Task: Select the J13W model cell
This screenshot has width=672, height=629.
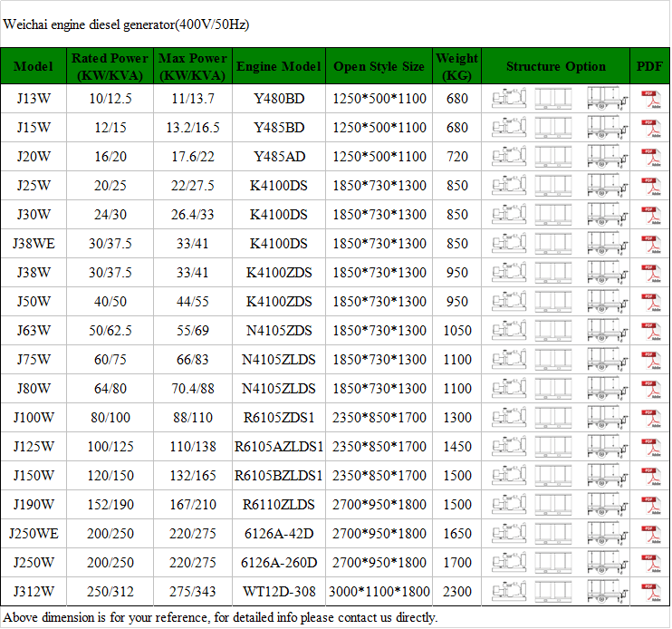Action: point(34,99)
